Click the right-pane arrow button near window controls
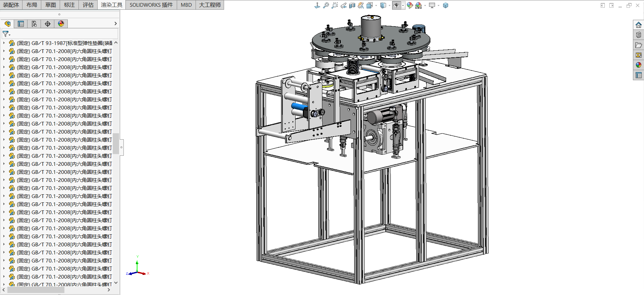This screenshot has width=644, height=295. pos(611,5)
